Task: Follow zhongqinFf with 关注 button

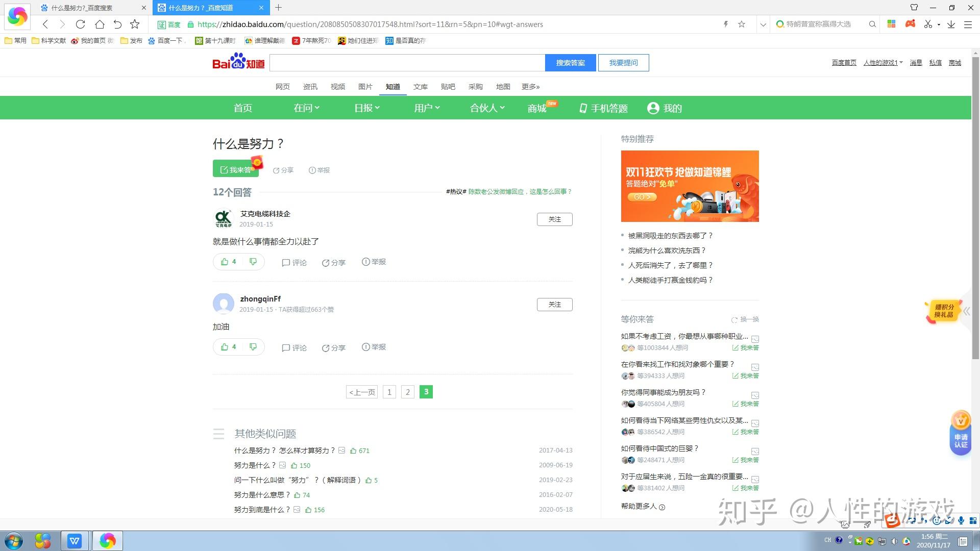Action: click(554, 305)
